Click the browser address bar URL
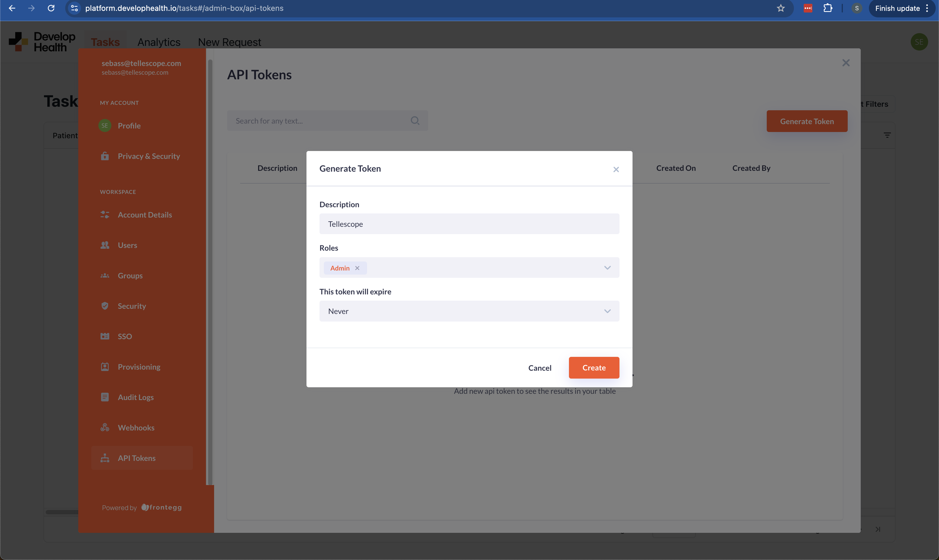This screenshot has width=939, height=560. 184,8
